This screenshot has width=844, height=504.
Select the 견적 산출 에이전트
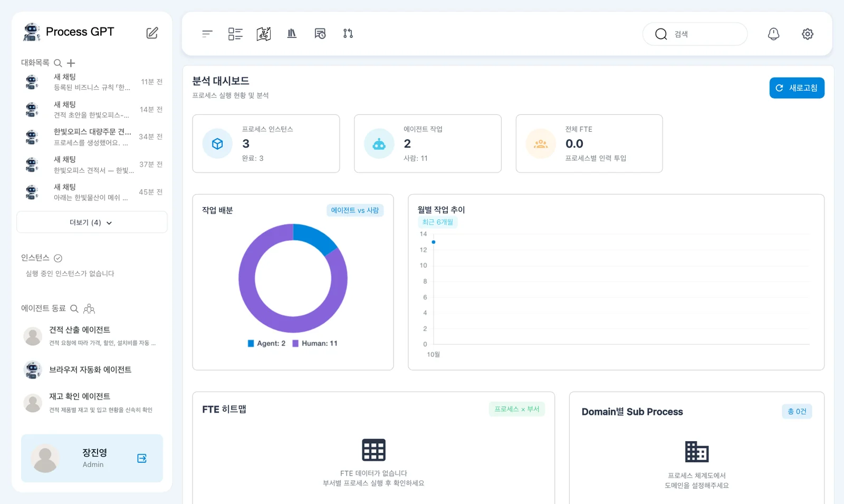point(92,336)
